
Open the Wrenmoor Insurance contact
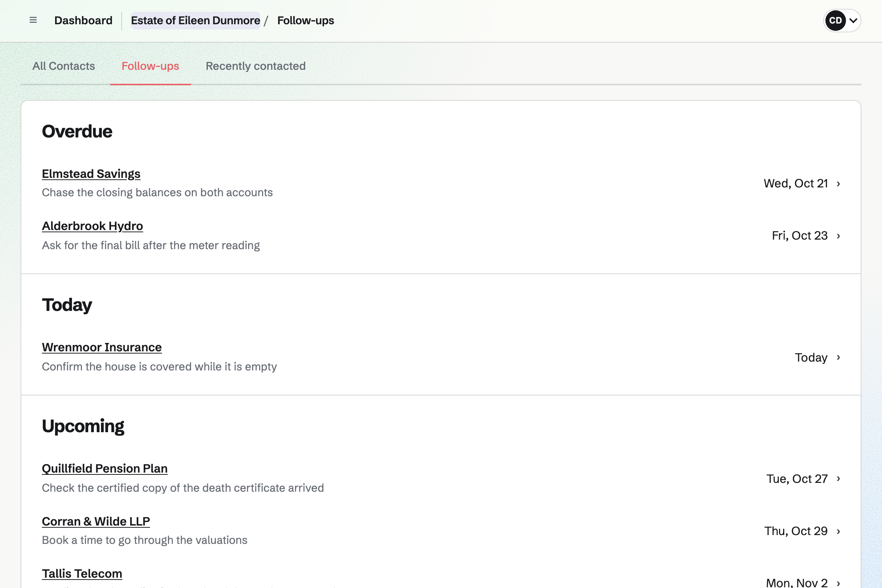102,347
